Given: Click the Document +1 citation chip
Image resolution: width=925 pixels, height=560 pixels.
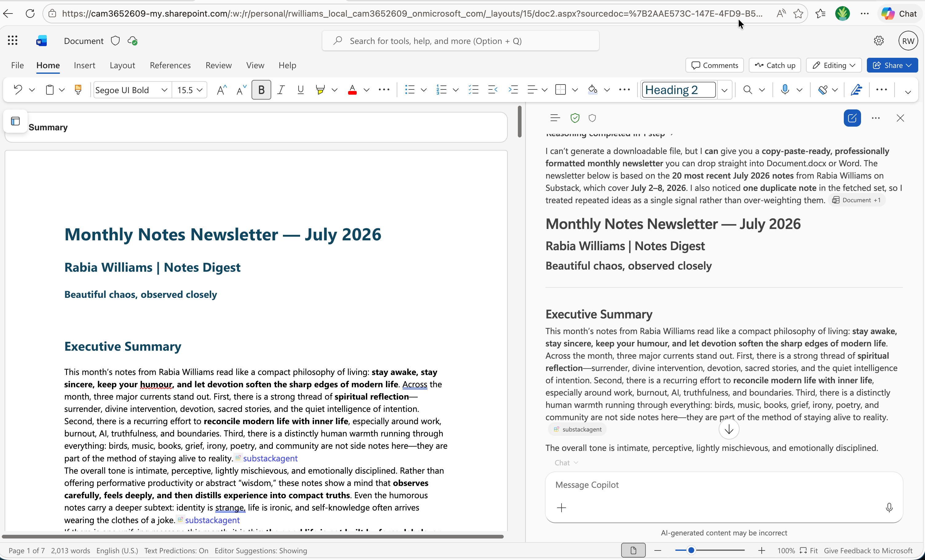Looking at the screenshot, I should pos(857,200).
